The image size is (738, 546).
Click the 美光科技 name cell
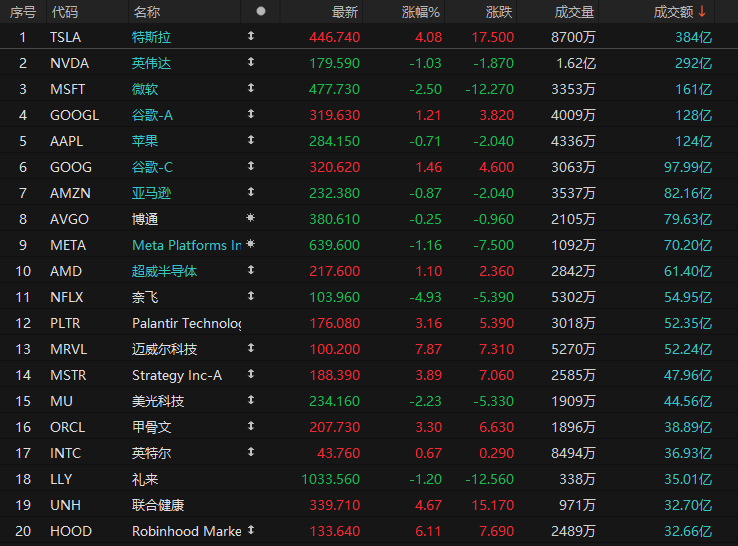click(x=158, y=401)
